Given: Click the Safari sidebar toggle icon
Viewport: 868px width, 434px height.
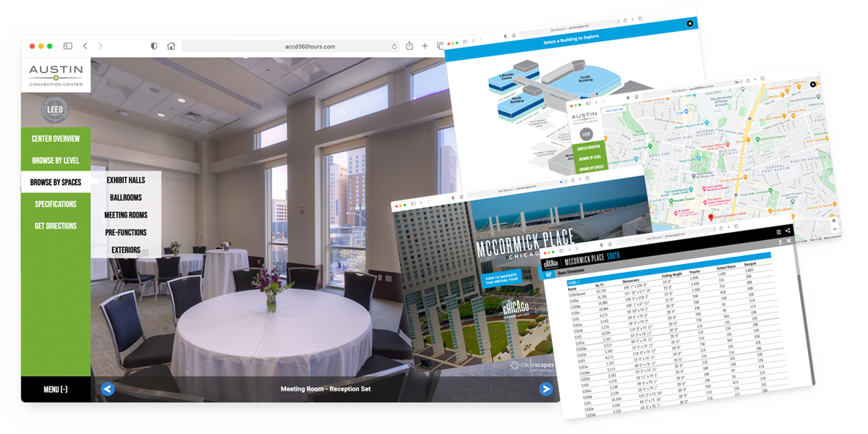Looking at the screenshot, I should 67,46.
